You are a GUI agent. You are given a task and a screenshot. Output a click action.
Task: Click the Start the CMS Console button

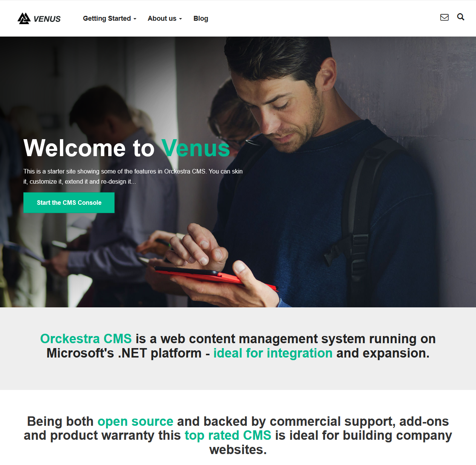click(x=69, y=203)
